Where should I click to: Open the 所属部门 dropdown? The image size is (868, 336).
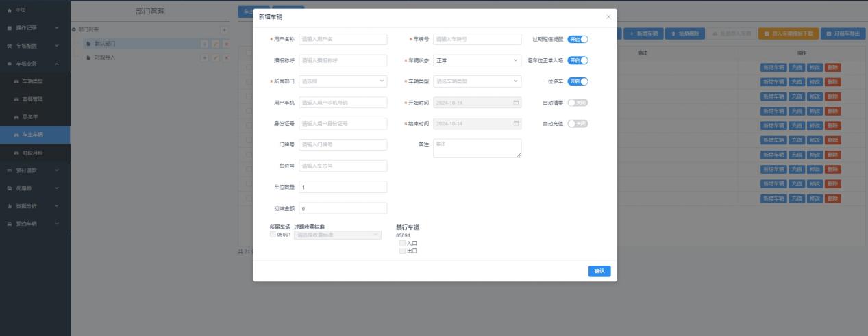(x=343, y=81)
